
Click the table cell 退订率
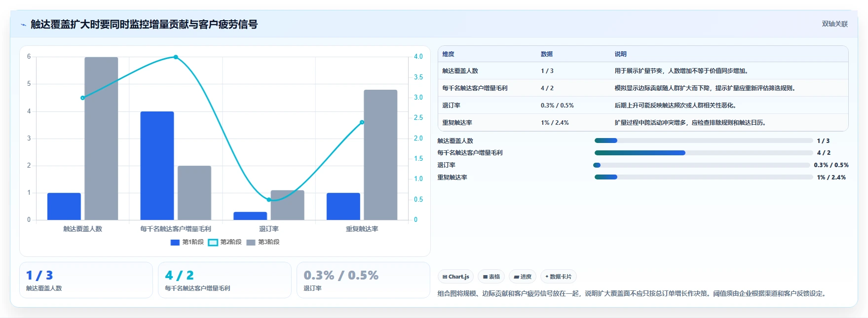[x=451, y=106]
